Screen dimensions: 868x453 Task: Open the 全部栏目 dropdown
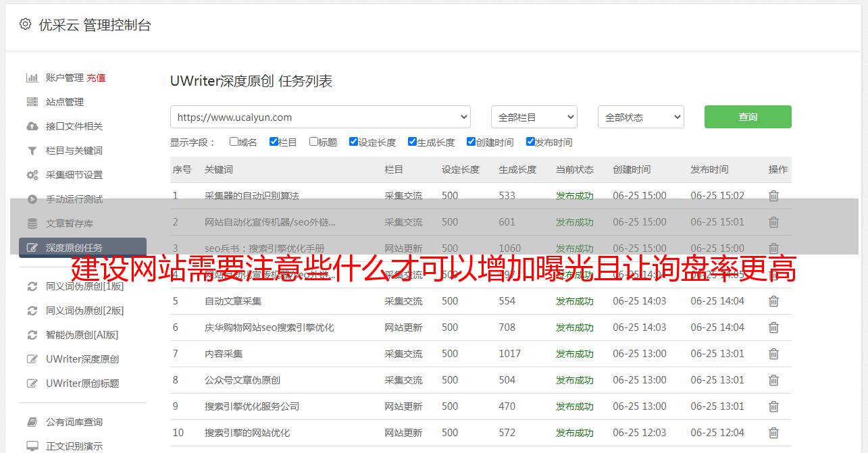[x=534, y=117]
